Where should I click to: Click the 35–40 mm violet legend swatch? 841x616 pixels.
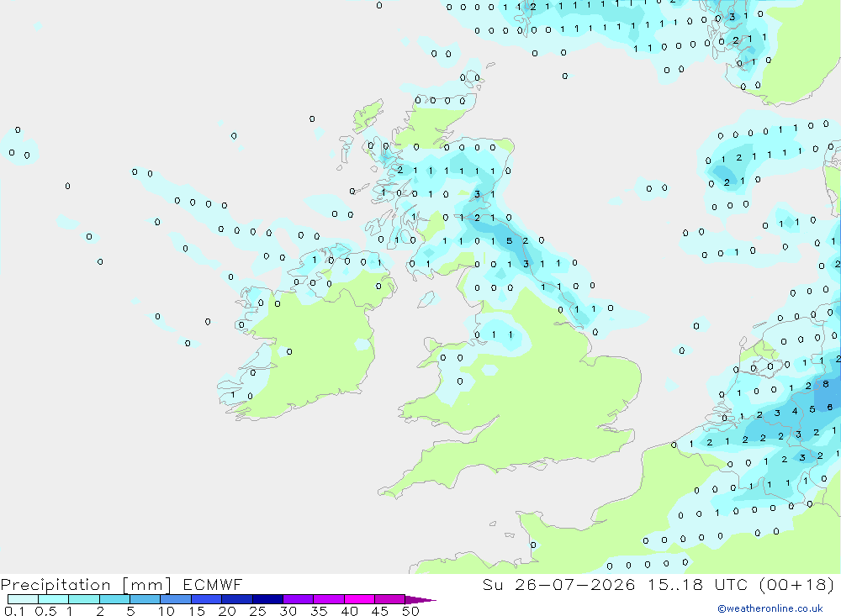tap(328, 599)
